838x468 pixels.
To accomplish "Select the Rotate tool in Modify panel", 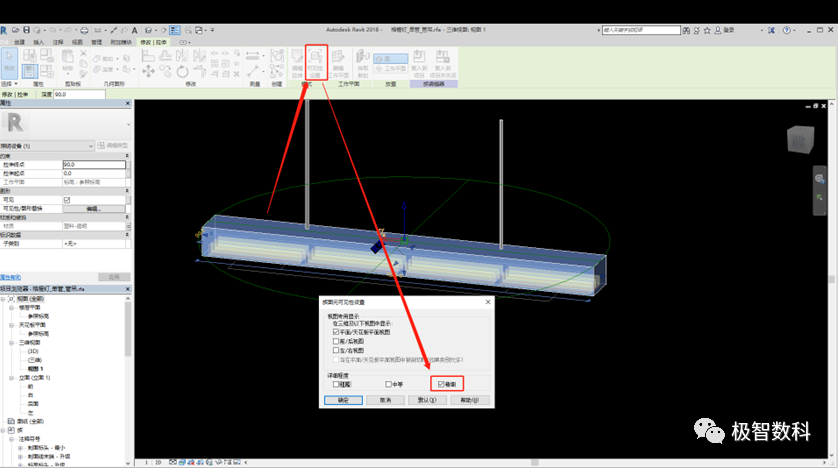I will click(x=182, y=71).
